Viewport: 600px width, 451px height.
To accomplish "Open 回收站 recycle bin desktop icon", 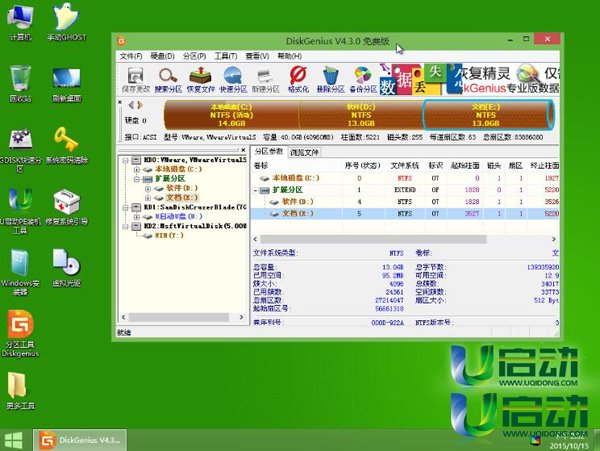I will click(20, 83).
